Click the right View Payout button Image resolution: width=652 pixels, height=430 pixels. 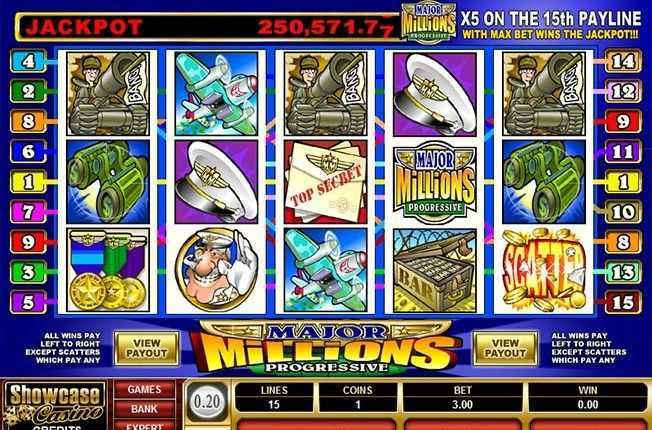tap(505, 348)
